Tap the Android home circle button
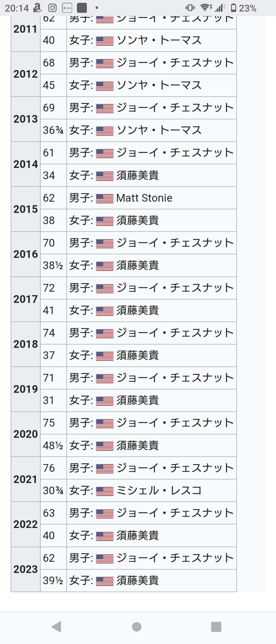 137,627
